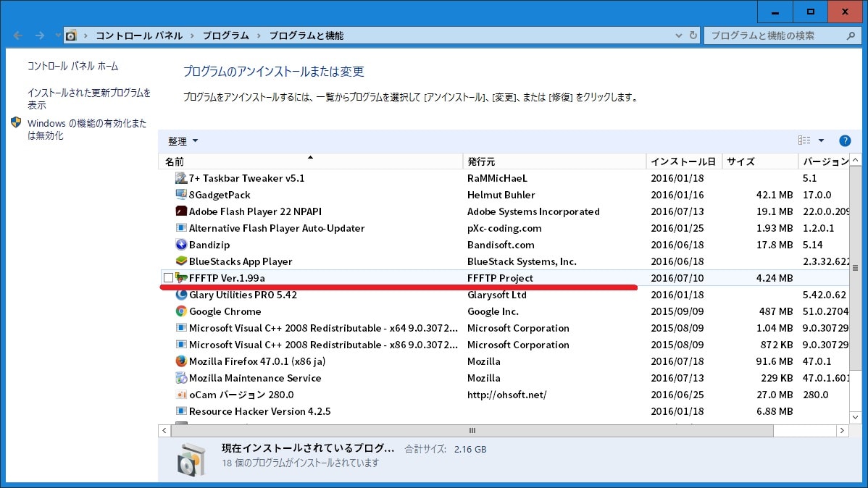
Task: Click the vertical scrollbar up arrow
Action: click(x=855, y=160)
